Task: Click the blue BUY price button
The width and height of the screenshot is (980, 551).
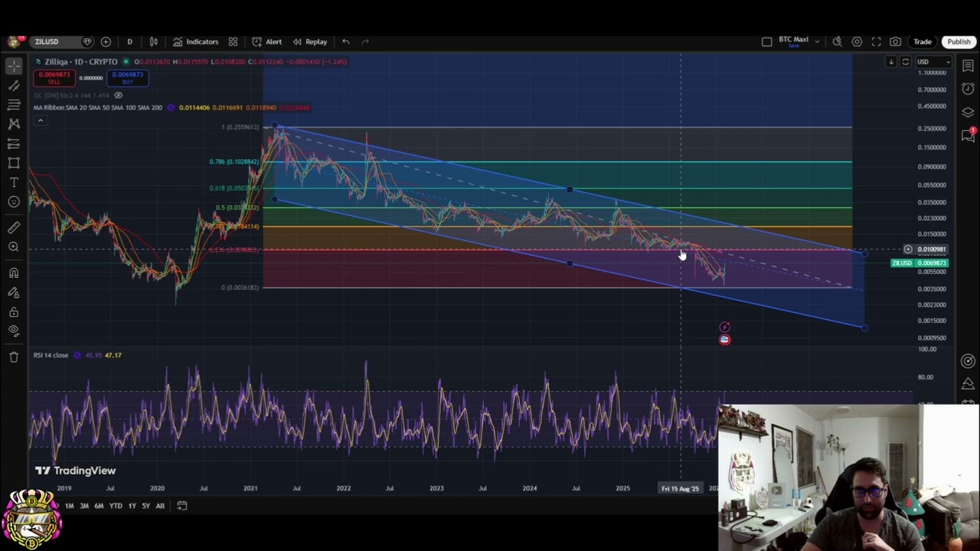Action: [x=128, y=77]
